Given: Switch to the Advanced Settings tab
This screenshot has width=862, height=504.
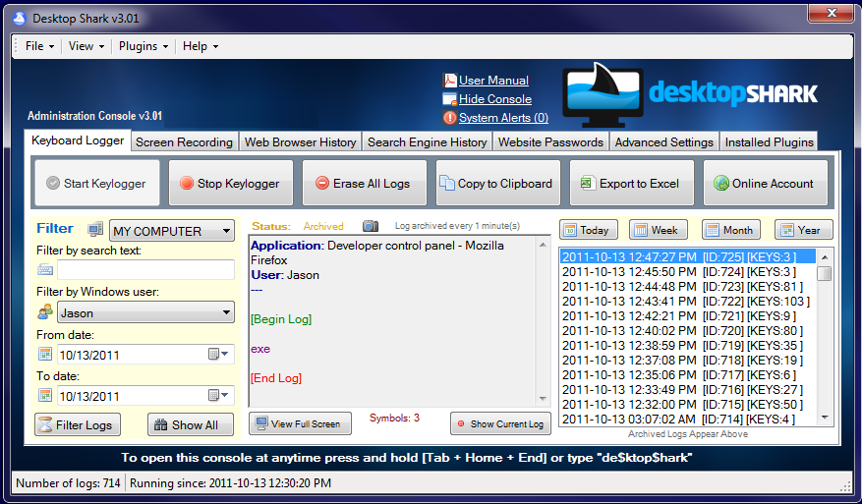Looking at the screenshot, I should [664, 141].
